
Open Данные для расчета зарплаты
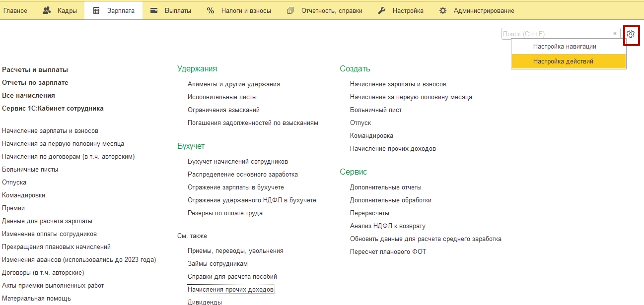[47, 221]
